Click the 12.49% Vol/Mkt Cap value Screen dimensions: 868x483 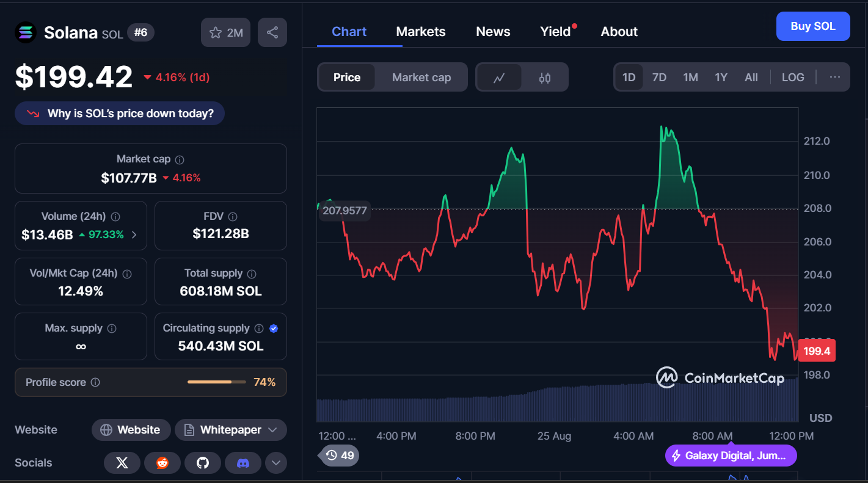pos(81,291)
